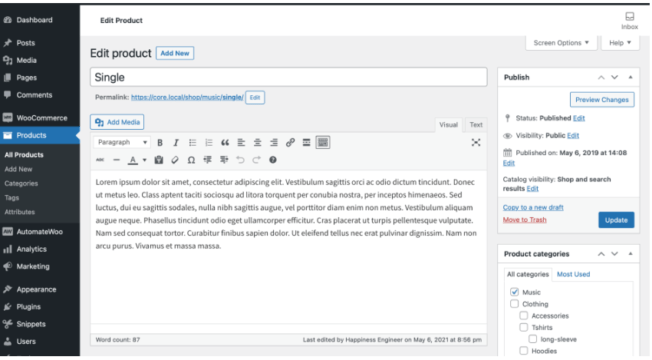This screenshot has width=652, height=360.
Task: Check the Hoodies category
Action: click(x=524, y=351)
